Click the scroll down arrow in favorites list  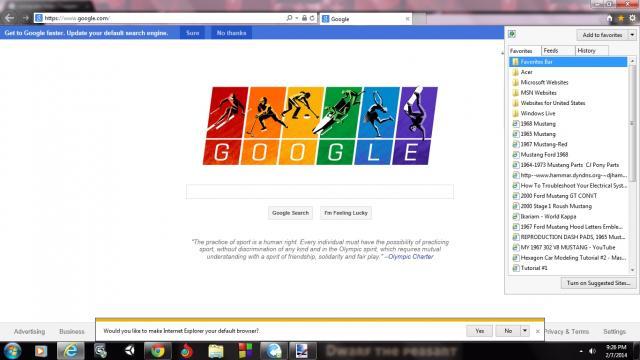pyautogui.click(x=632, y=270)
